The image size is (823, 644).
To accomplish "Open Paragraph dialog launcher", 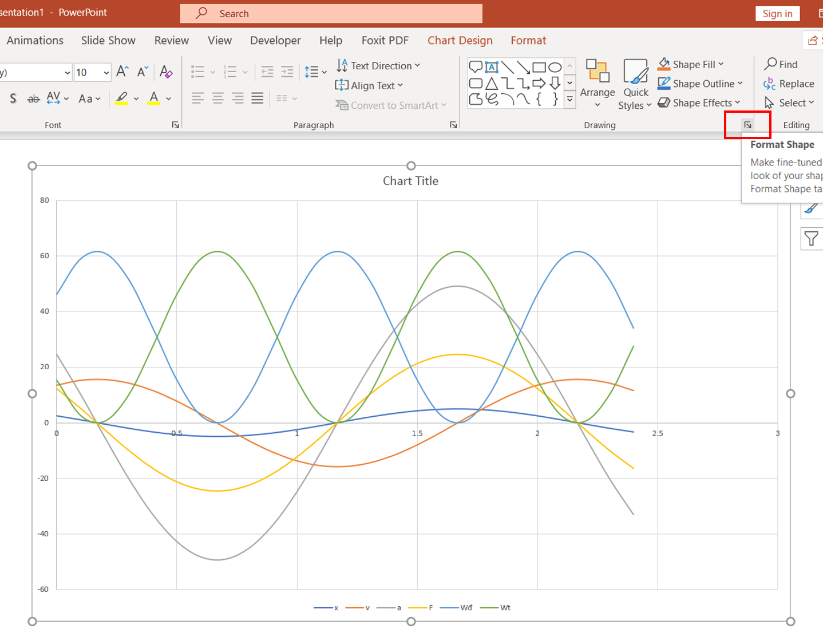I will (x=453, y=125).
